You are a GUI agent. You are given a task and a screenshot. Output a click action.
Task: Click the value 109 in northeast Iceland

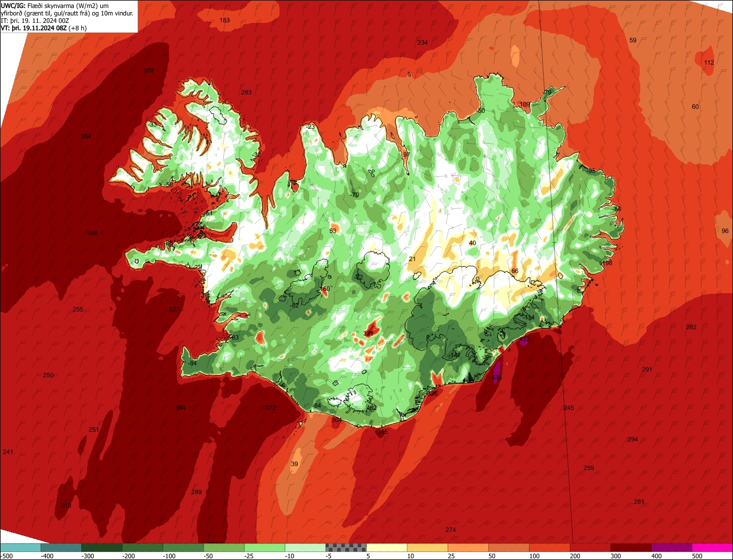[x=525, y=104]
